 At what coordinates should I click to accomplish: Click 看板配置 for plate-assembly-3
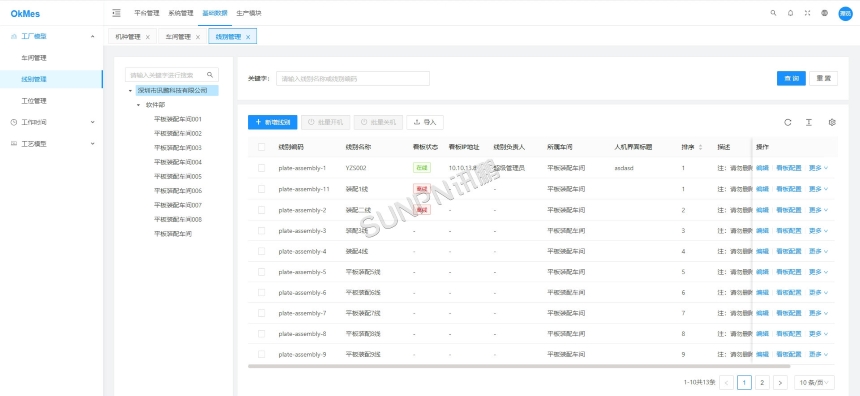[x=789, y=230]
